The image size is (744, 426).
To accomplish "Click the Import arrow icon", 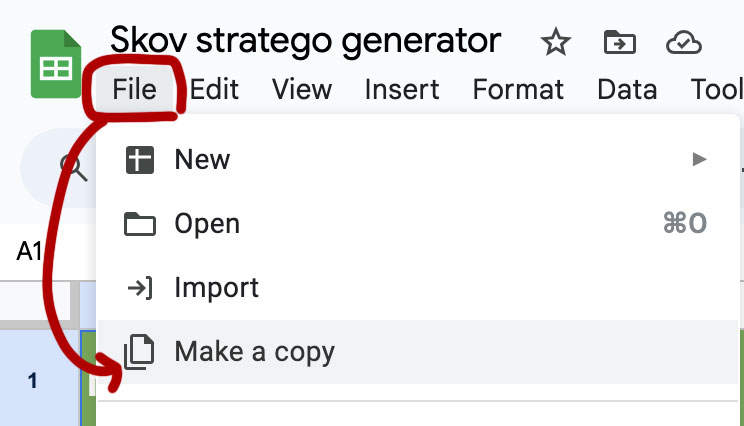I will coord(139,288).
